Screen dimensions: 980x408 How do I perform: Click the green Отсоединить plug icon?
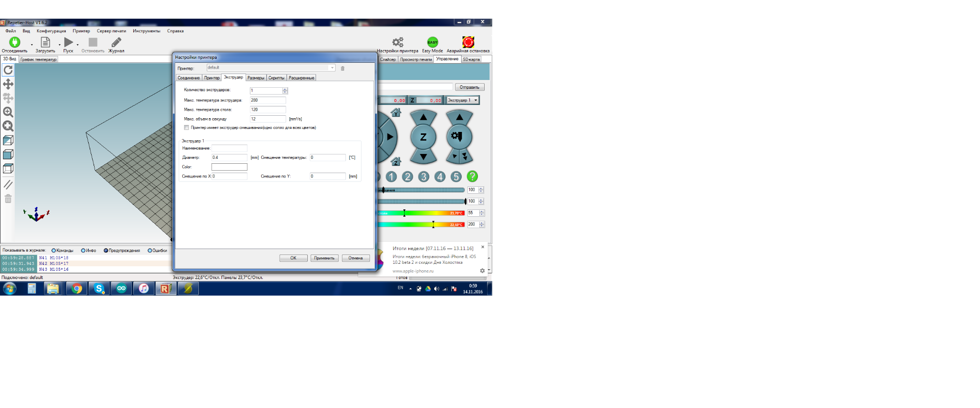pyautogui.click(x=15, y=42)
